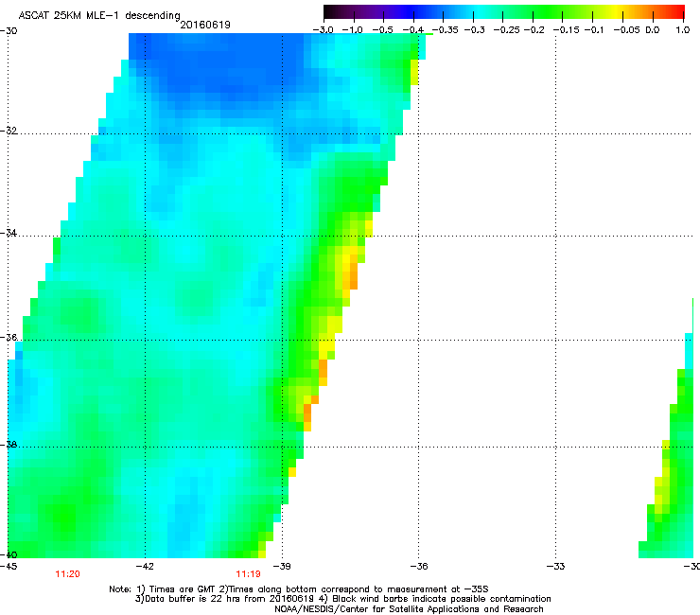Viewport: 700px width, 615px height.
Task: Click the colorbar tick label -0.2
Action: [x=534, y=30]
